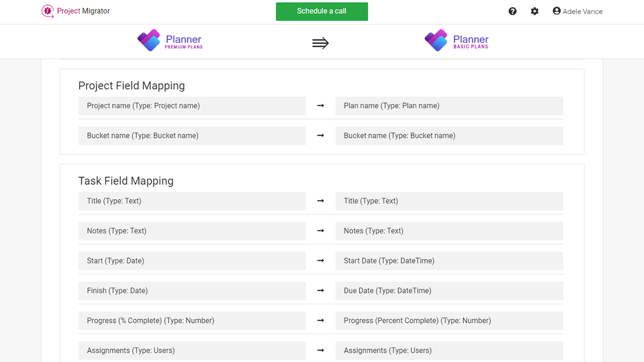Select source Finish (Type: Date) field

[x=192, y=291]
